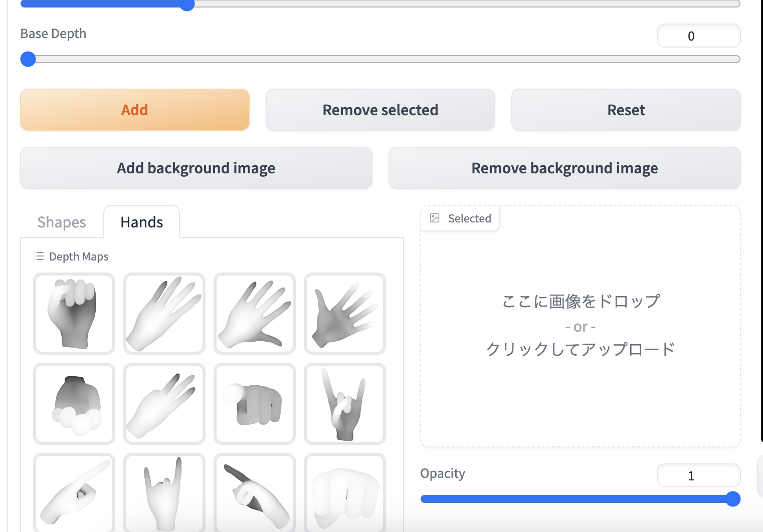
Task: Click Remove background image
Action: pos(564,168)
